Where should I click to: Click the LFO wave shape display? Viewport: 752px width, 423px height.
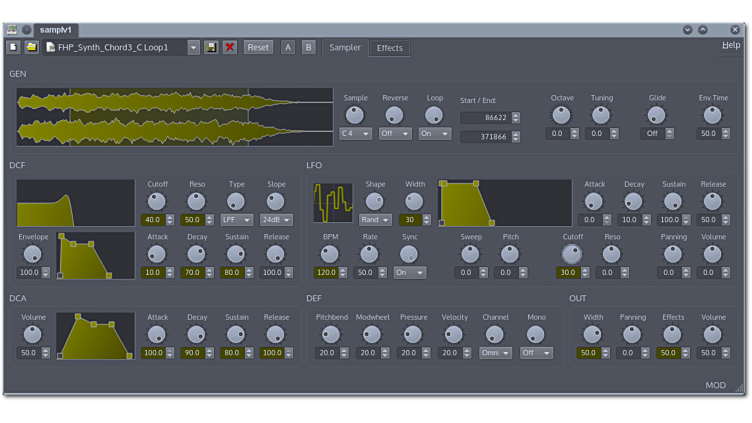333,203
